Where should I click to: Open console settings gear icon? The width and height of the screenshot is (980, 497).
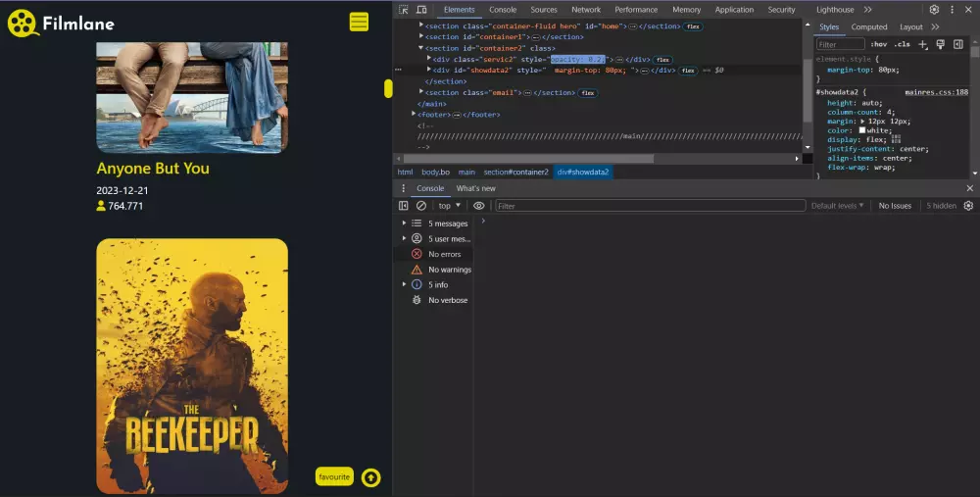coord(968,206)
